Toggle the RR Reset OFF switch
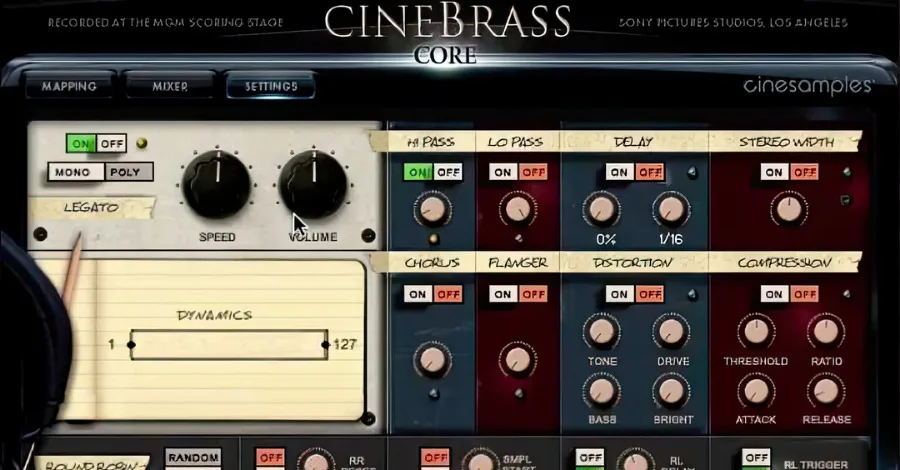This screenshot has width=900, height=470. pyautogui.click(x=270, y=457)
